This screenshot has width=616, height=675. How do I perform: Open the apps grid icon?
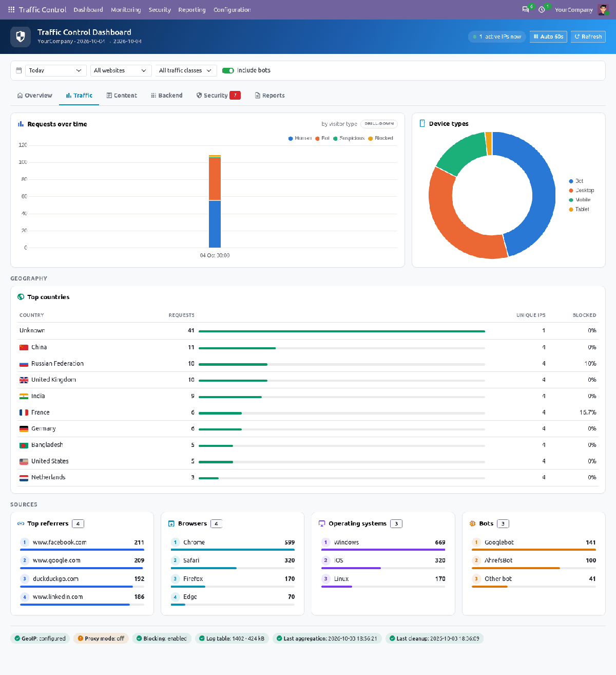11,10
